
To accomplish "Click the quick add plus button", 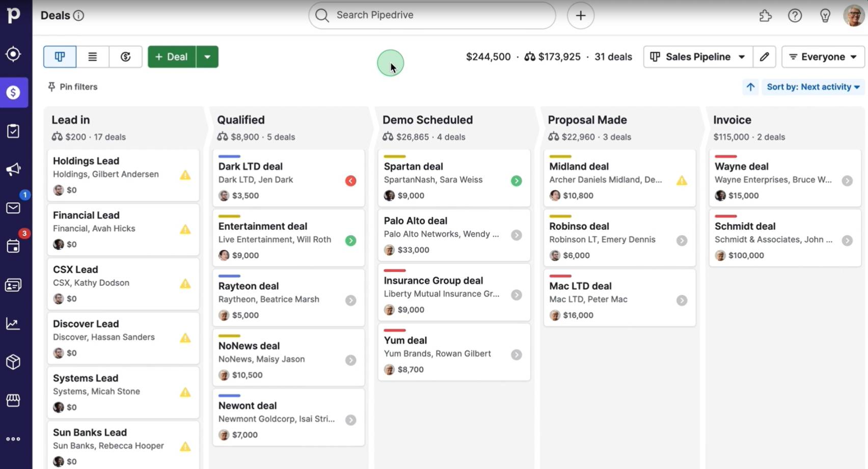I will [580, 15].
